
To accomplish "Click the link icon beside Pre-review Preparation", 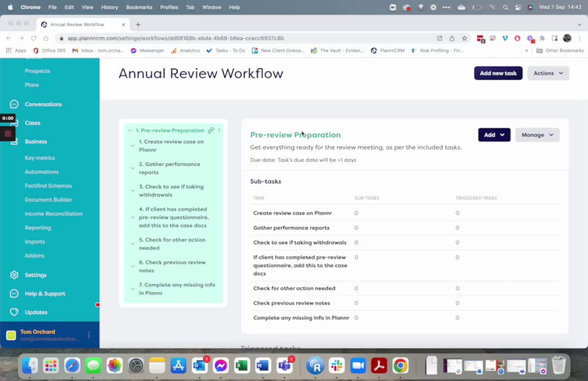I will point(211,130).
